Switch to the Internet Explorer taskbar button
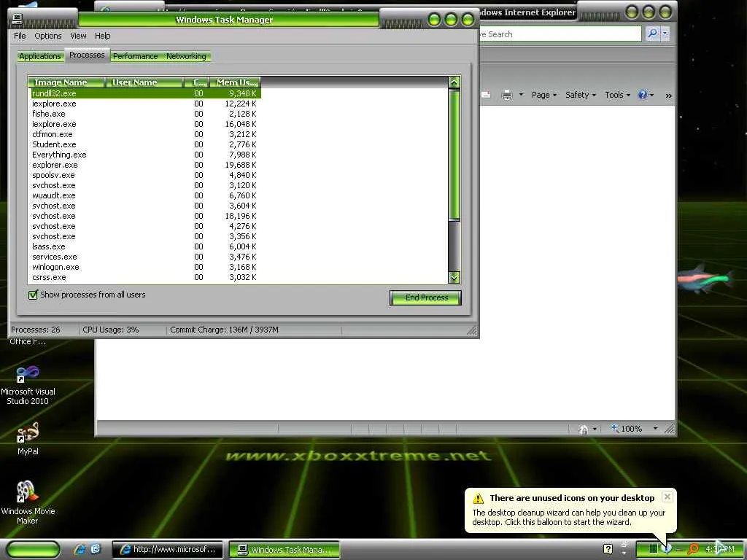747x560 pixels. point(168,549)
